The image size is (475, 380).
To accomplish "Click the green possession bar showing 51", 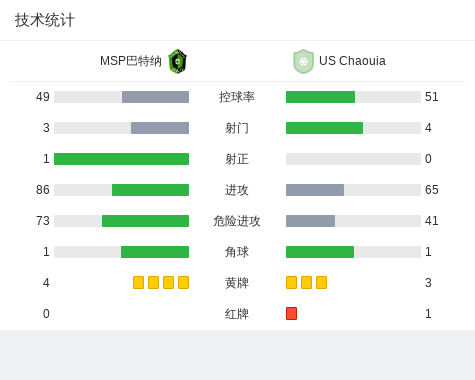I will [320, 97].
